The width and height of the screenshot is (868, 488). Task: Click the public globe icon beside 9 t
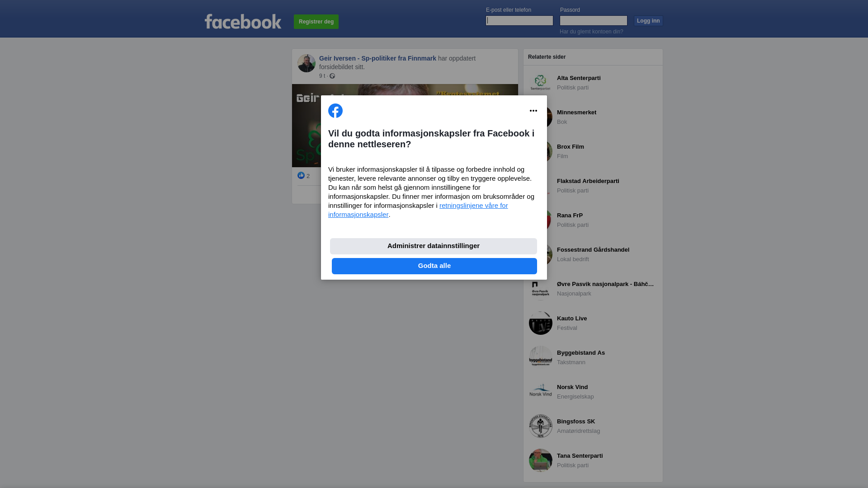(x=332, y=76)
